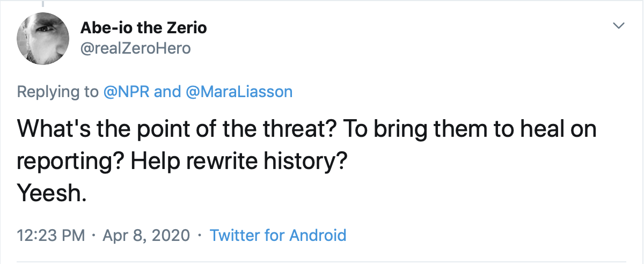This screenshot has width=644, height=264.
Task: Click the Apr 8, 2020 date
Action: [x=145, y=235]
